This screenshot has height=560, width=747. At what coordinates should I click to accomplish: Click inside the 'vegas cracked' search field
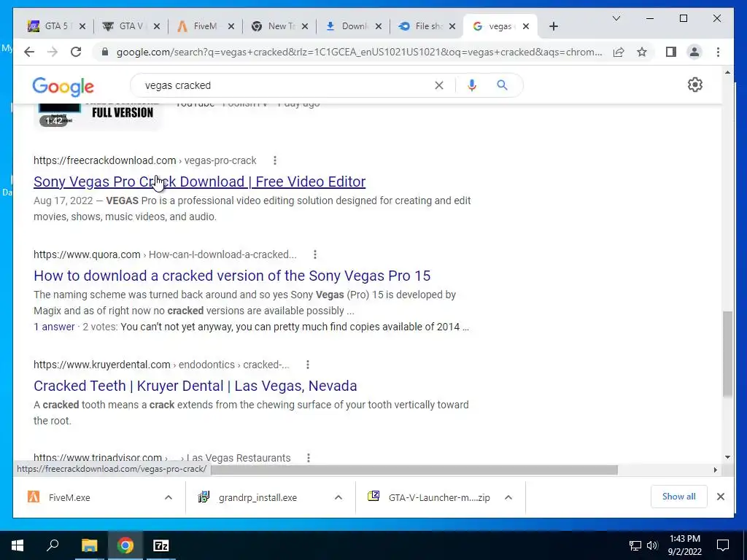(x=286, y=85)
